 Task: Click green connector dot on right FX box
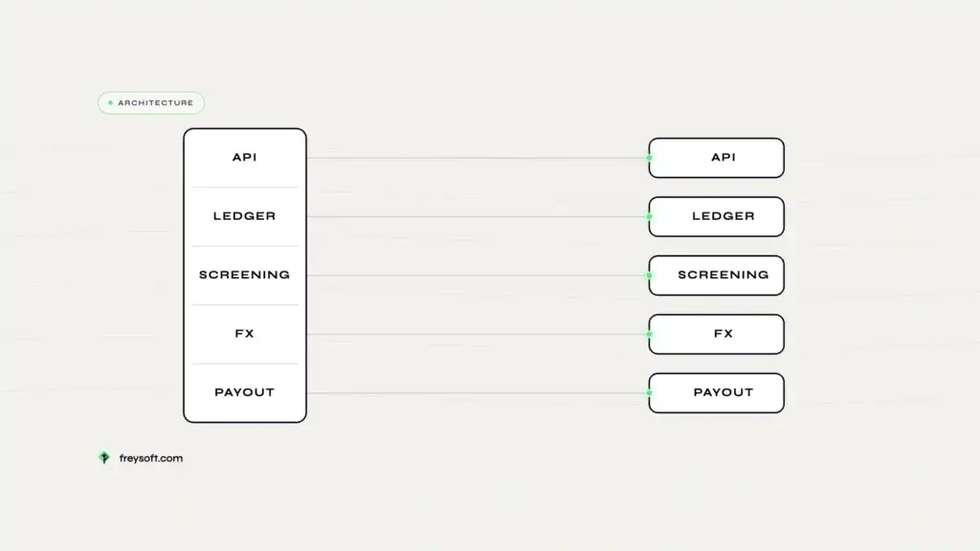pyautogui.click(x=650, y=334)
